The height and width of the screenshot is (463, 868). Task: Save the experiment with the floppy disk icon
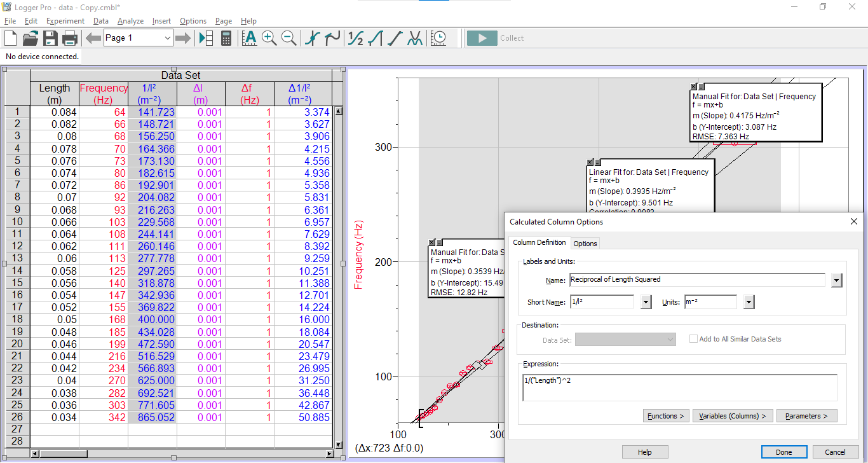(x=50, y=38)
